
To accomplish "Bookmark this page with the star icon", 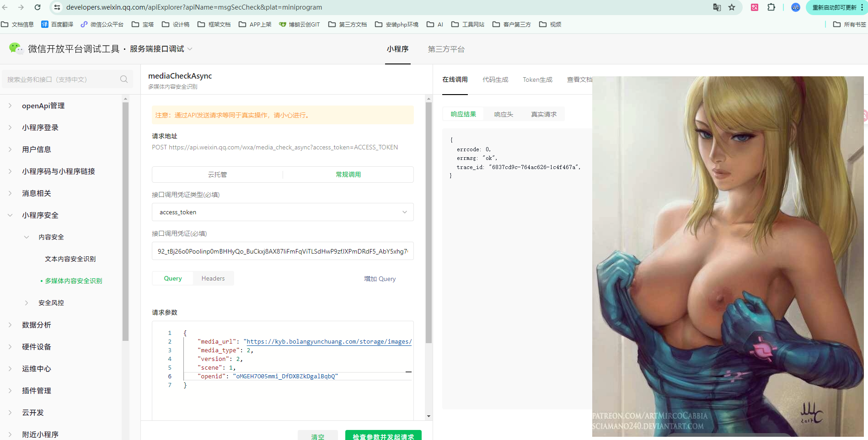I will tap(732, 7).
